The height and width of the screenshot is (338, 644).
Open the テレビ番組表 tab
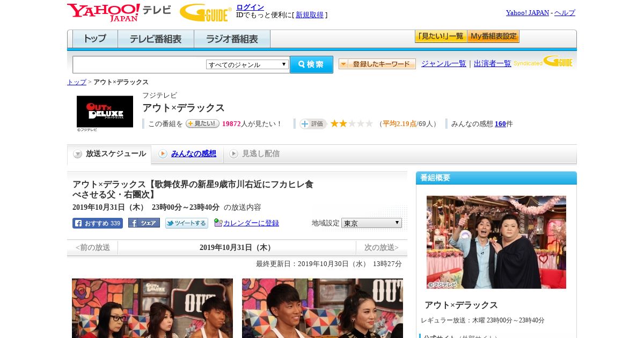point(156,39)
